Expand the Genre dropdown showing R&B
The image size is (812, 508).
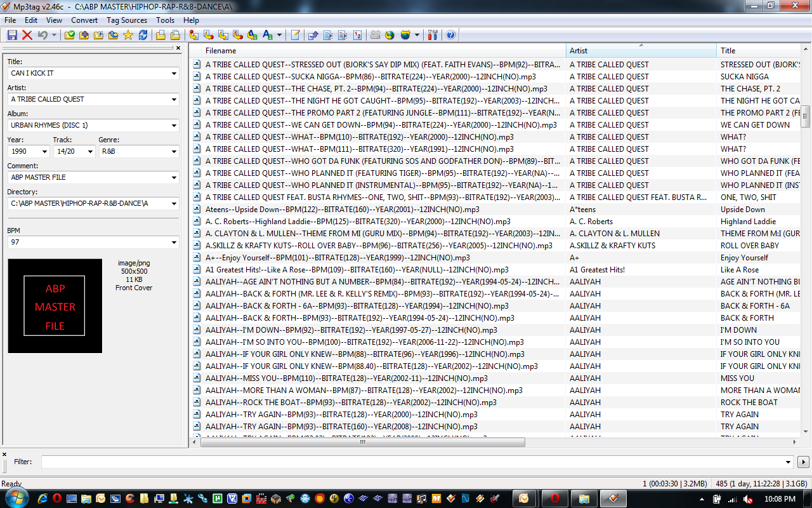click(x=174, y=152)
